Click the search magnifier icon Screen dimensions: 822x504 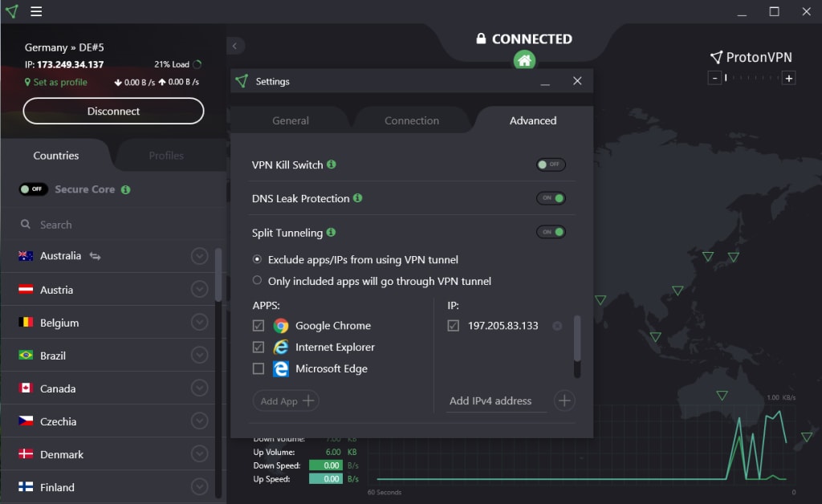[25, 224]
